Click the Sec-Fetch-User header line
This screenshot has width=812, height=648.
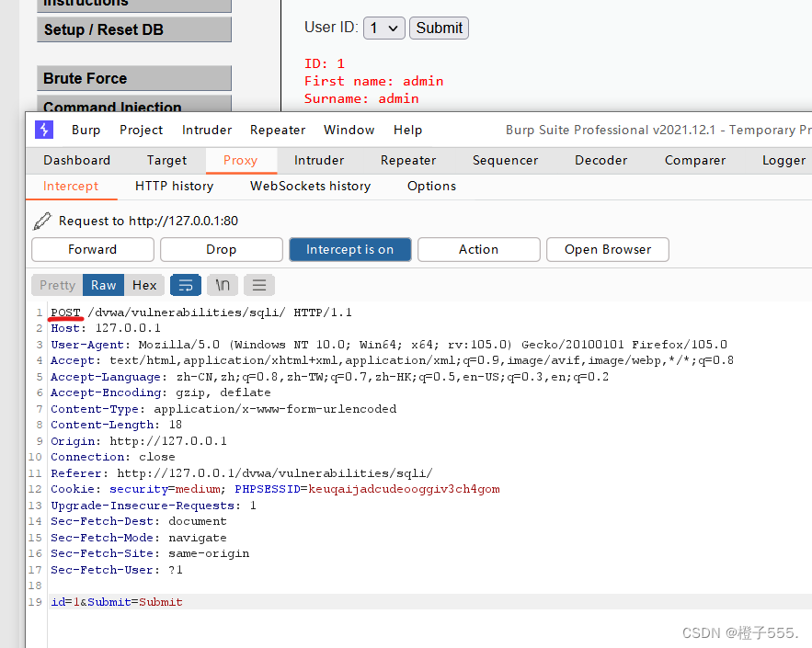coord(117,570)
